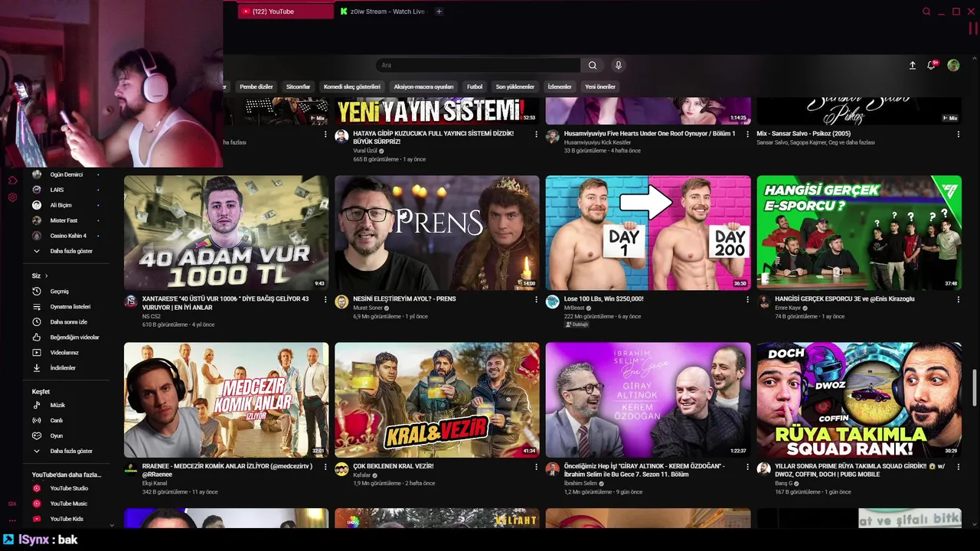Start voice search with the microphone icon
Image resolution: width=980 pixels, height=551 pixels.
[619, 66]
